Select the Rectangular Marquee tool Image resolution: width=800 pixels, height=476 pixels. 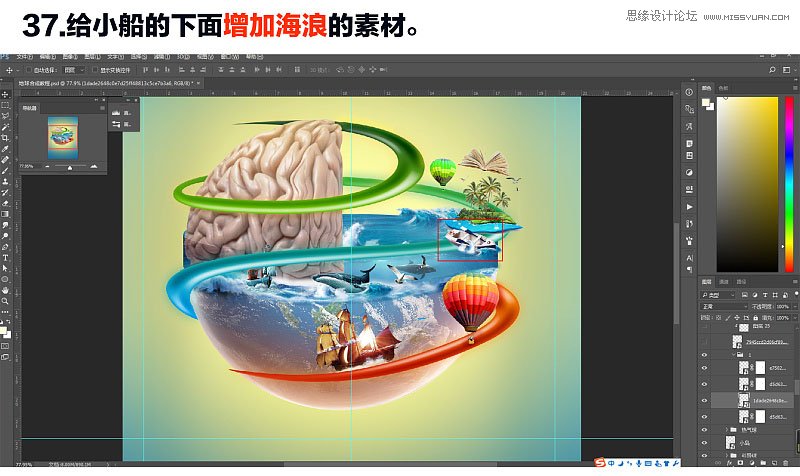point(5,105)
